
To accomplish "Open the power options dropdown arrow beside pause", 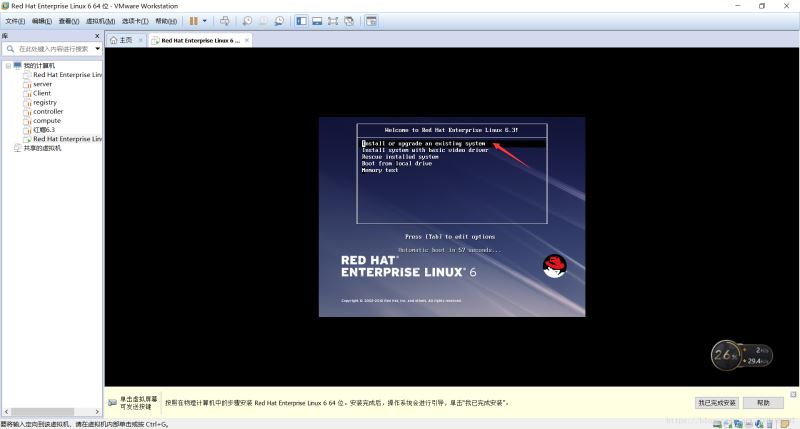I will pos(206,20).
